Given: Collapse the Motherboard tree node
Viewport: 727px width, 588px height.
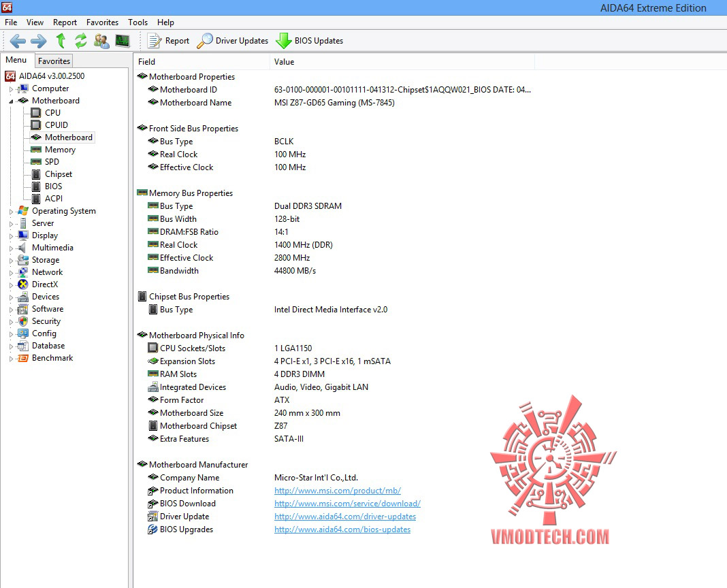Looking at the screenshot, I should tap(11, 101).
